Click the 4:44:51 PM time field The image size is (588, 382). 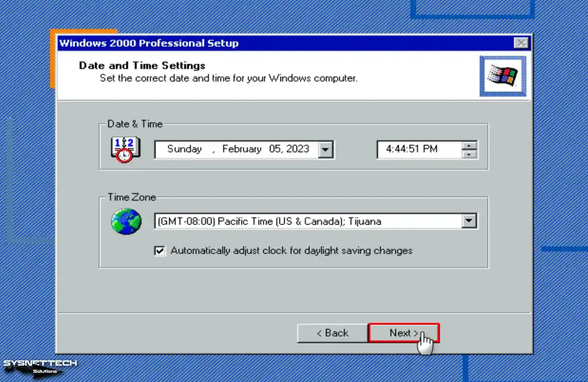tap(419, 149)
